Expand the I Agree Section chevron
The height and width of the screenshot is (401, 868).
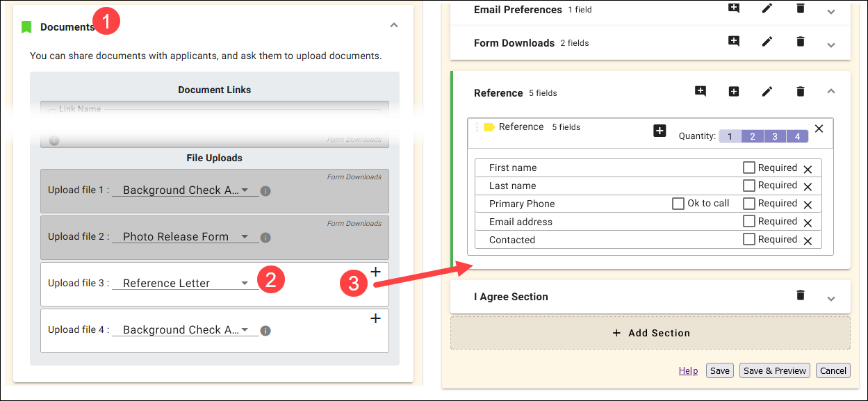point(831,298)
